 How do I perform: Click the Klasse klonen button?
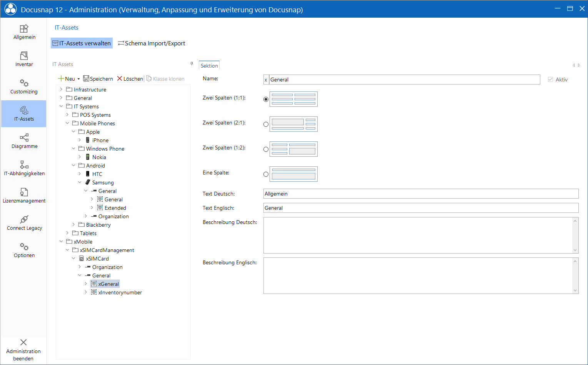pyautogui.click(x=165, y=79)
